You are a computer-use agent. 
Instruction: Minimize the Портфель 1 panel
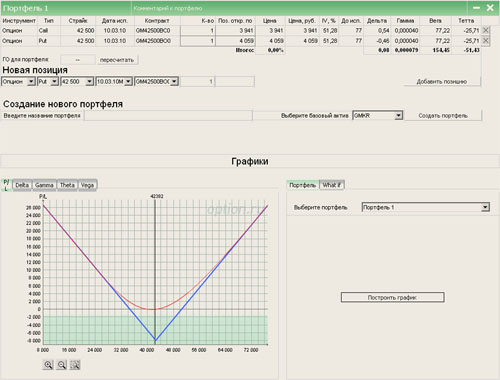477,8
